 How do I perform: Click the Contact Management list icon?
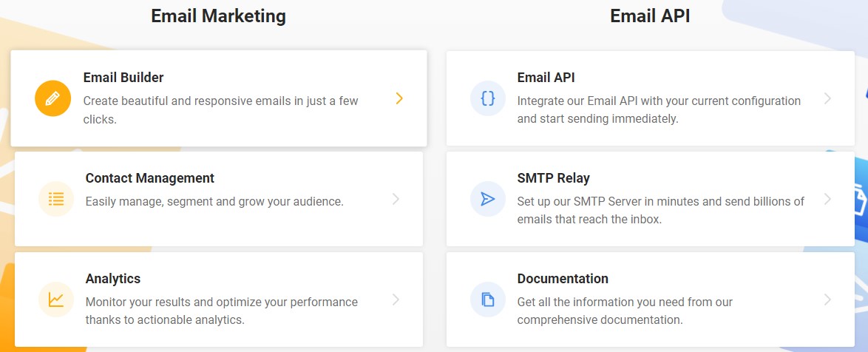pos(56,199)
